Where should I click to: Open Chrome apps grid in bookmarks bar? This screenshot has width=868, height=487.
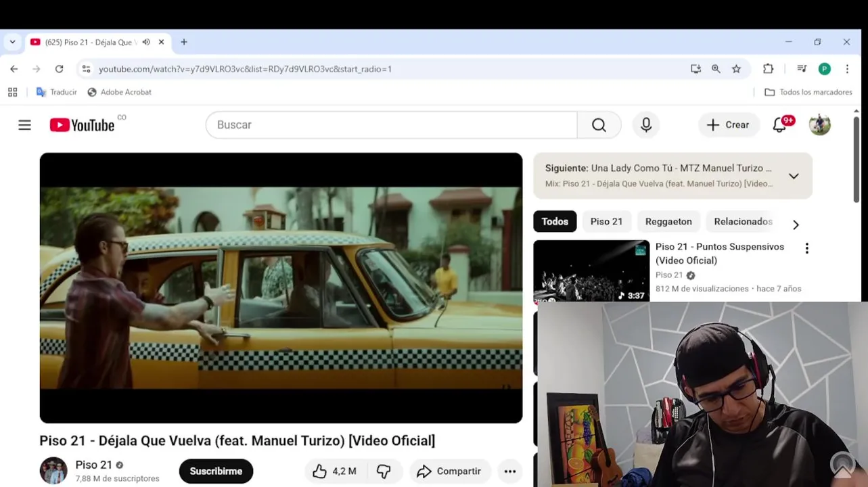[x=12, y=92]
